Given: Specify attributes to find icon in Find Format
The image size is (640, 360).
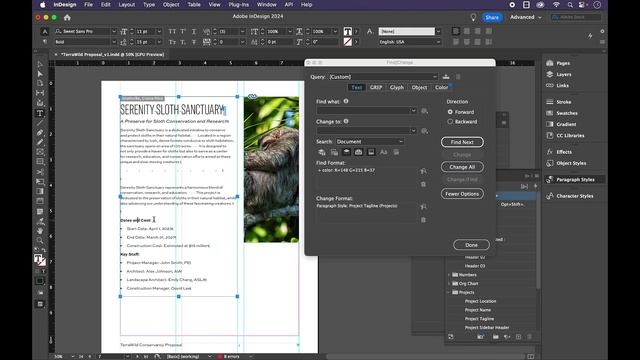Looking at the screenshot, I should click(x=423, y=171).
